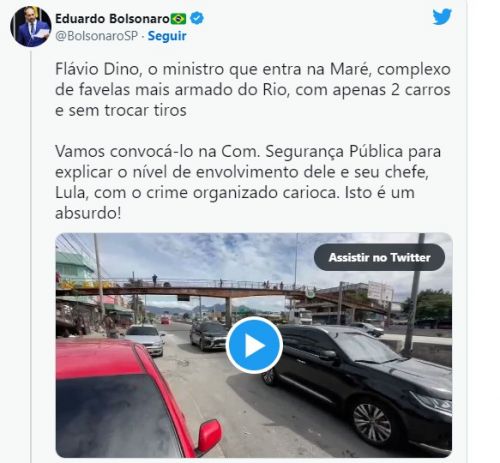Viewport: 500px width, 463px height.
Task: Open Eduardo Bolsonaro's profile picture
Action: click(x=31, y=26)
